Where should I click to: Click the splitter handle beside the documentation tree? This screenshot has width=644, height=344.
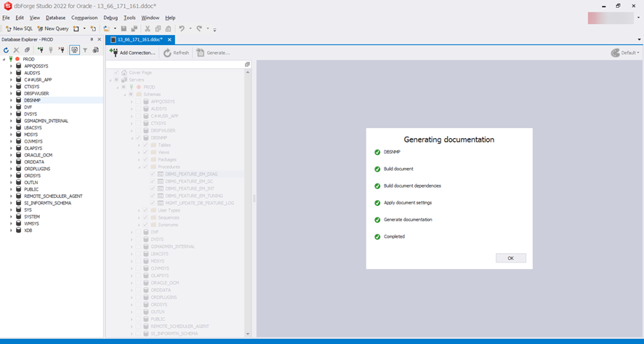click(254, 199)
